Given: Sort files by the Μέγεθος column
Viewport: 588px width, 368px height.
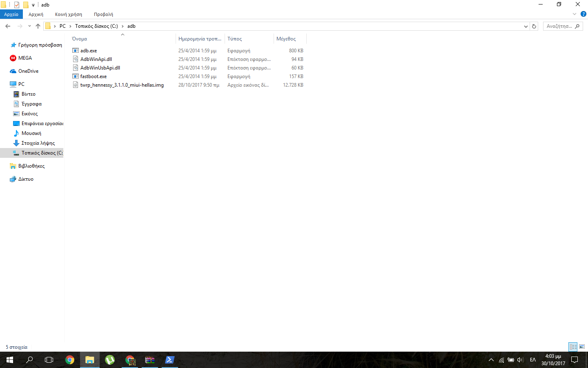Looking at the screenshot, I should [286, 39].
